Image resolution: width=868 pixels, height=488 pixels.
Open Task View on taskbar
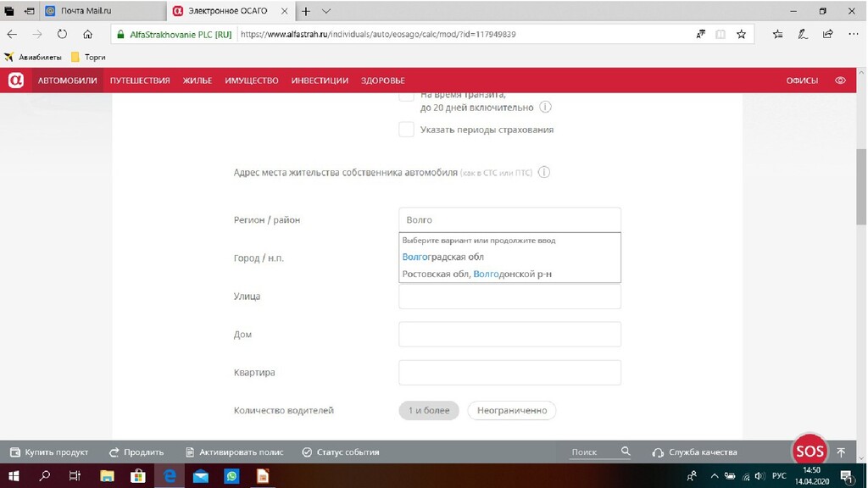coord(75,476)
